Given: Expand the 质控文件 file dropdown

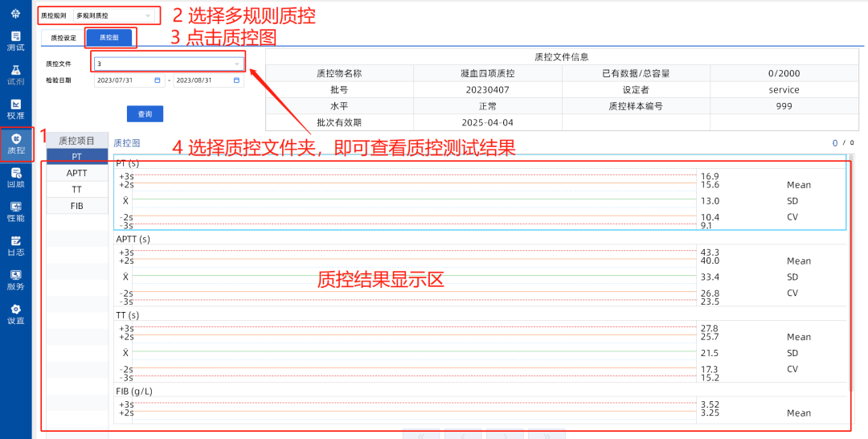Looking at the screenshot, I should pos(236,64).
